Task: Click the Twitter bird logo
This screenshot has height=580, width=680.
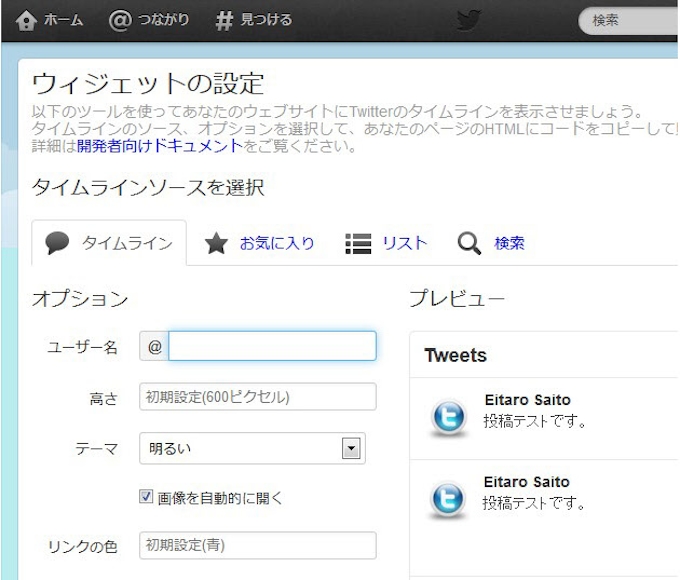Action: click(468, 20)
